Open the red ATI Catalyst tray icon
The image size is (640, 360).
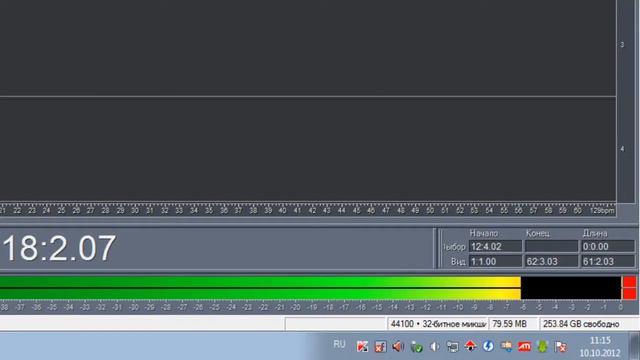tap(524, 347)
